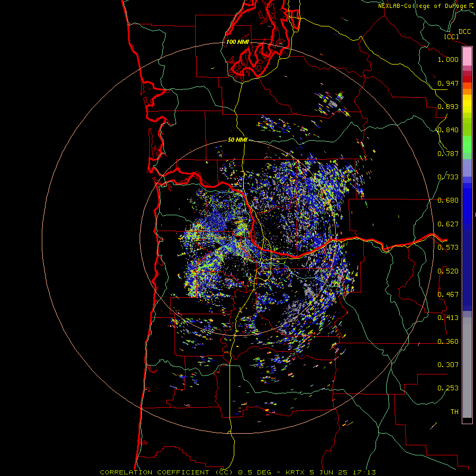Click the 0.840 scale value
The height and width of the screenshot is (476, 476).
[448, 130]
